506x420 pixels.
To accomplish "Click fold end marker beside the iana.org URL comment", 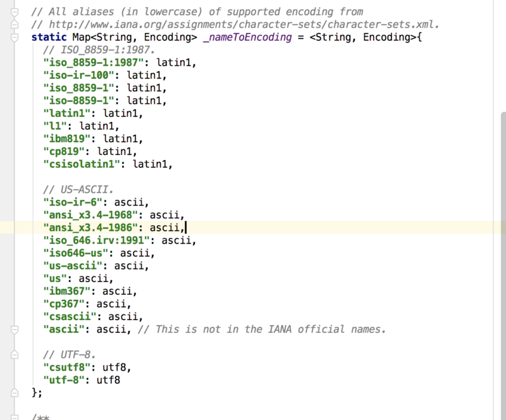I will pos(15,25).
